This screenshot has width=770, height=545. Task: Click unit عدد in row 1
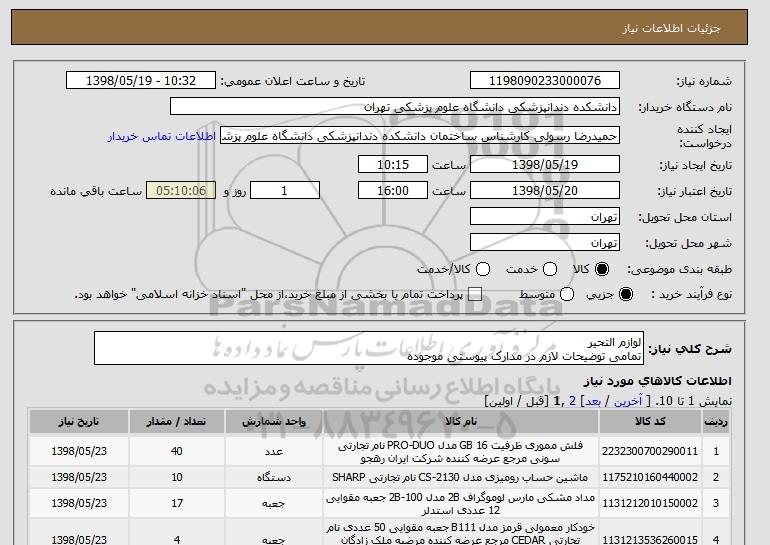coord(274,451)
